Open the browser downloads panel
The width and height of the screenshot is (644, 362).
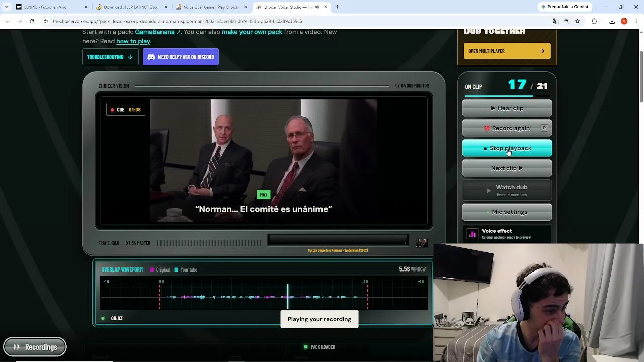pos(612,21)
